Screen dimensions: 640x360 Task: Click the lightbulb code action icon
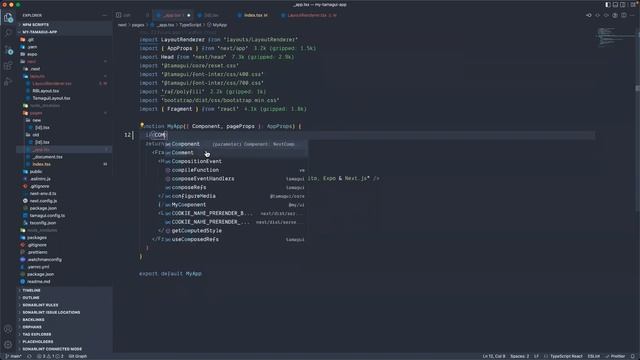(142, 125)
